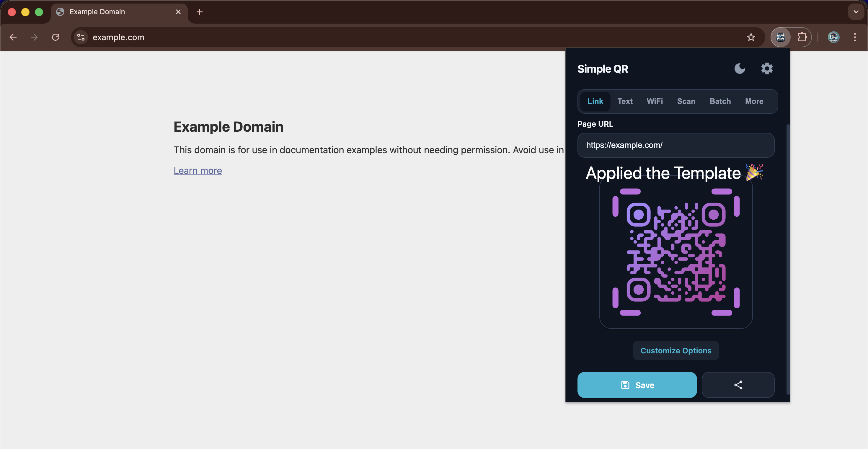The image size is (868, 449).
Task: Follow the Learn more link
Action: 198,170
